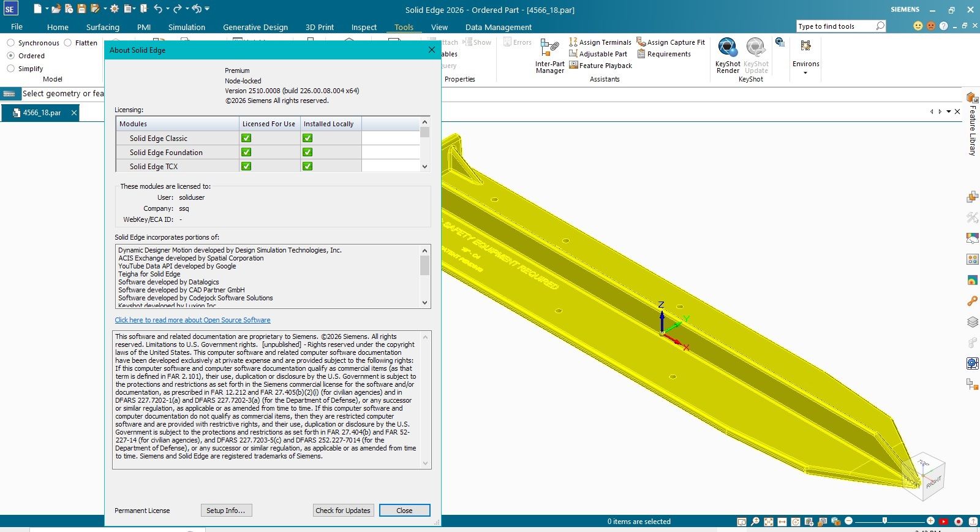The height and width of the screenshot is (532, 980).
Task: Send positive feedback with smiley face
Action: tap(918, 26)
